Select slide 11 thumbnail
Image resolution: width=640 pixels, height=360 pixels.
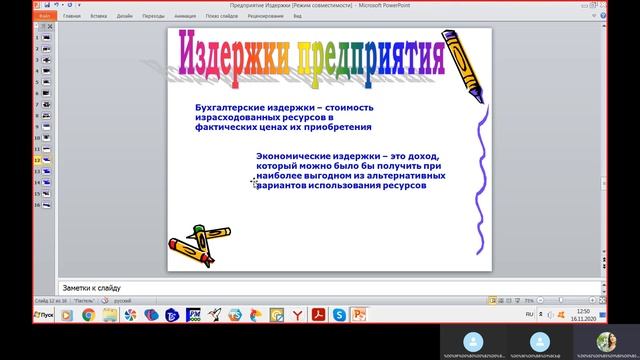point(47,149)
